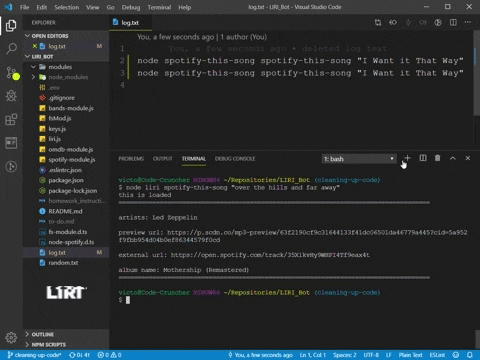Open the Help menu
Image resolution: width=480 pixels, height=360 pixels.
click(184, 7)
